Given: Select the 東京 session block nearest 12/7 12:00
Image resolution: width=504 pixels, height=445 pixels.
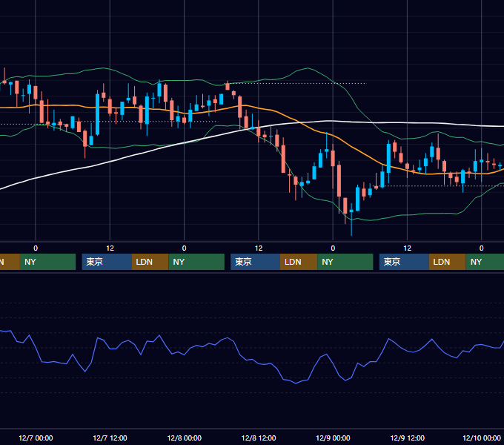Looking at the screenshot, I should coord(107,262).
